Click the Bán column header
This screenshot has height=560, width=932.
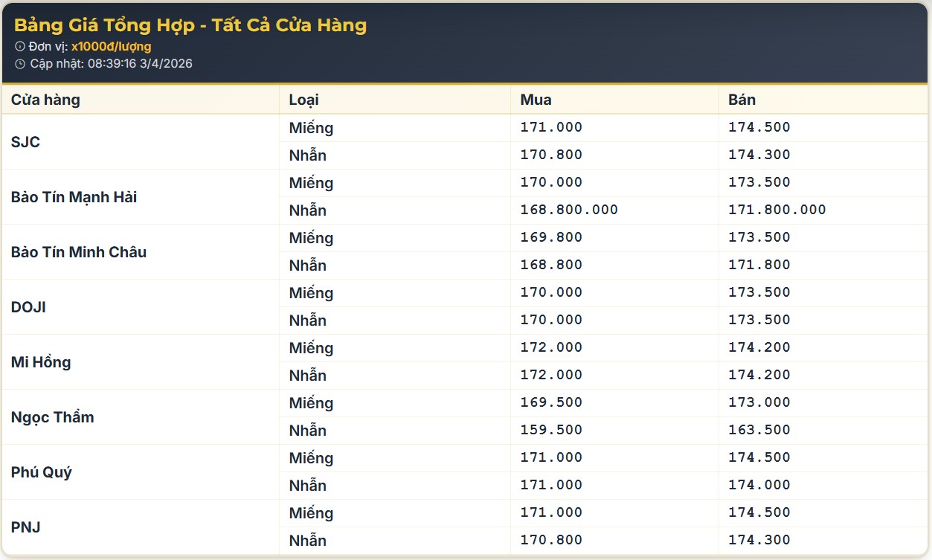742,100
